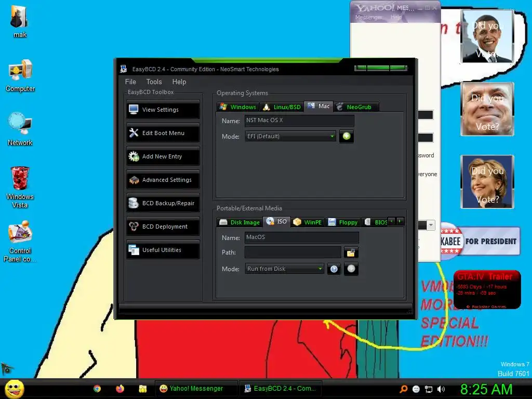Open the mak desktop folder icon

point(20,21)
